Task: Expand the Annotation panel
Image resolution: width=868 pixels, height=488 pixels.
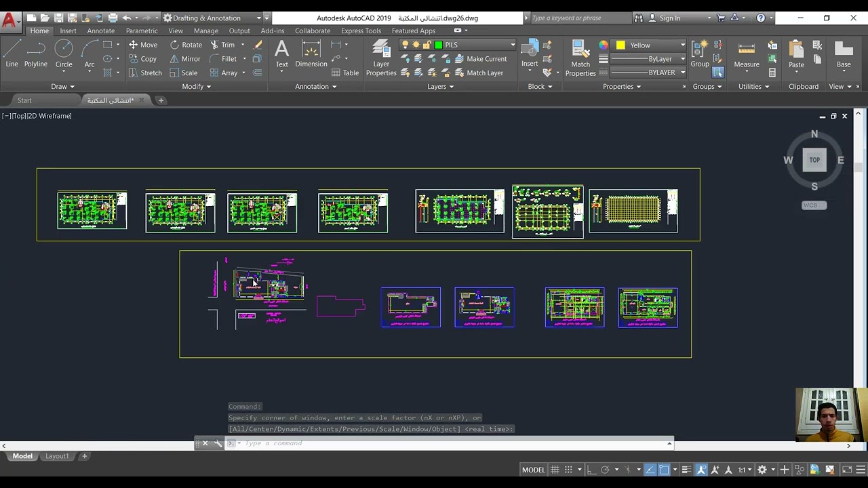Action: click(316, 87)
